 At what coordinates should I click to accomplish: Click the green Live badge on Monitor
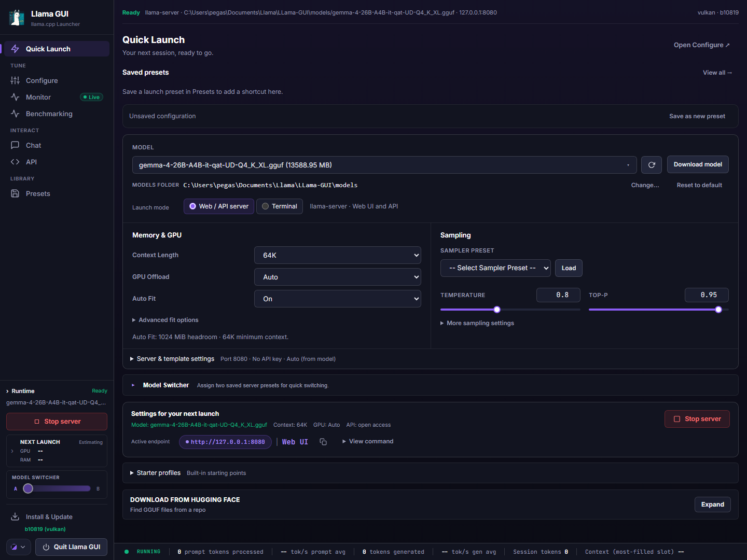(x=92, y=97)
